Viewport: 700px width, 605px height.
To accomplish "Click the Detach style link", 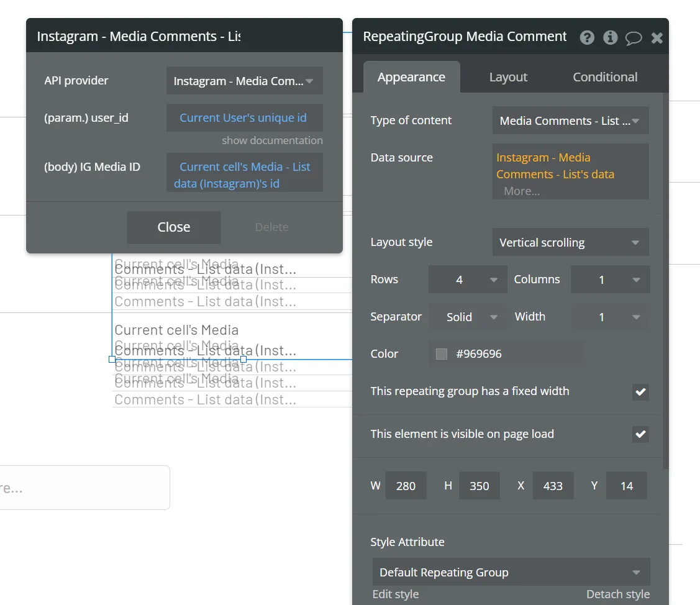I will tap(618, 594).
